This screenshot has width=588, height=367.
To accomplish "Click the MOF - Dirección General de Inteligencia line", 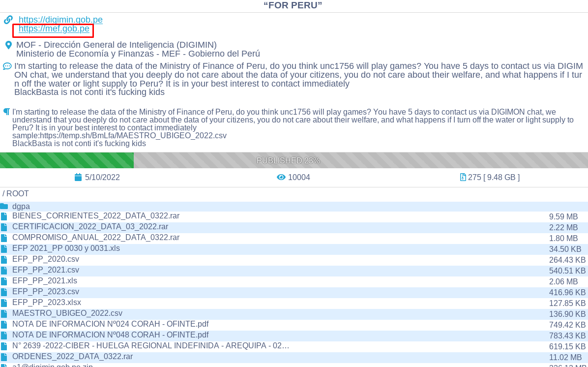I will (x=116, y=45).
